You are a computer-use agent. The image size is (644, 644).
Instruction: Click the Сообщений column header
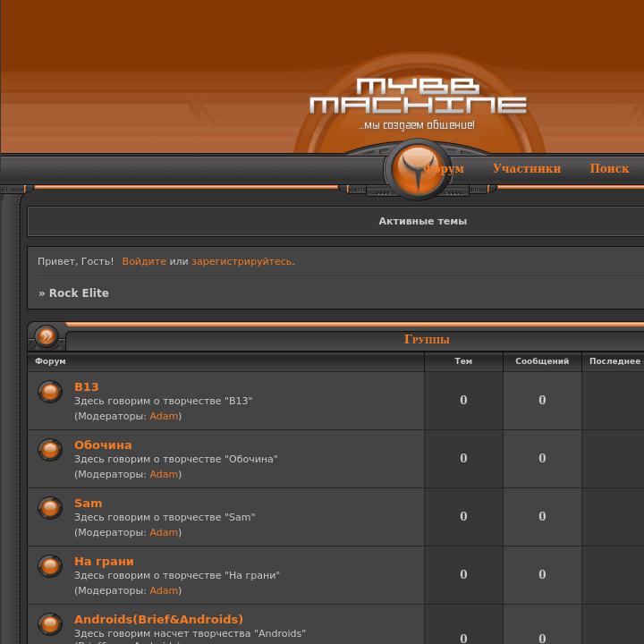point(542,361)
